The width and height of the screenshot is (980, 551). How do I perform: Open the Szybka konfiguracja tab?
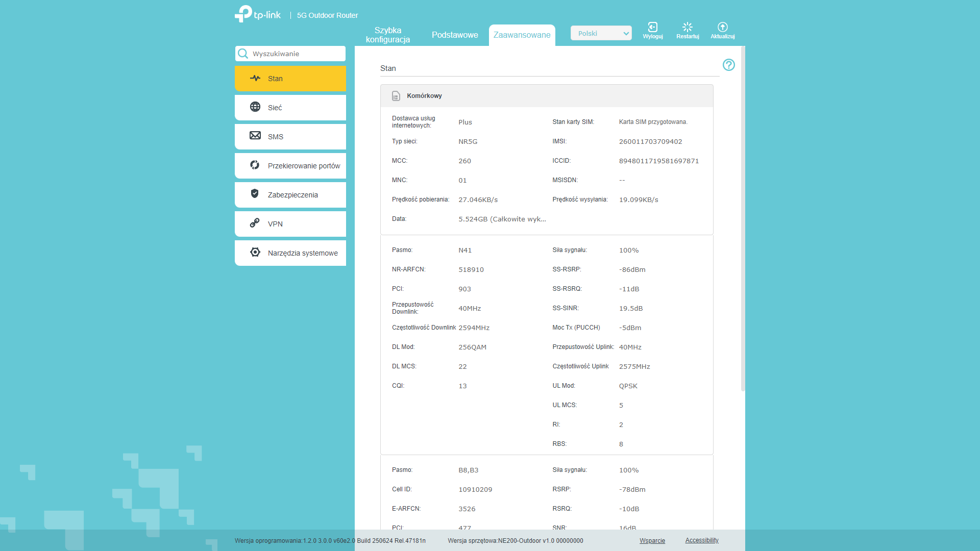[x=388, y=35]
